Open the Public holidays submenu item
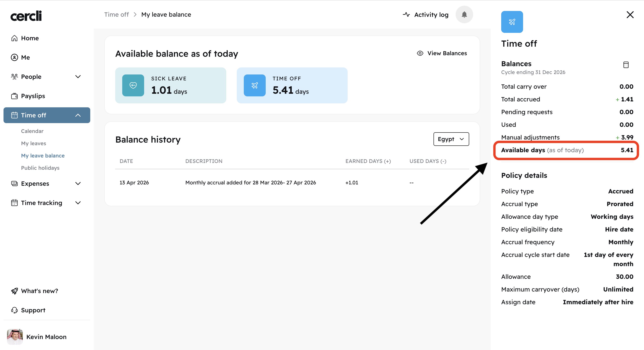The image size is (644, 350). pyautogui.click(x=40, y=168)
